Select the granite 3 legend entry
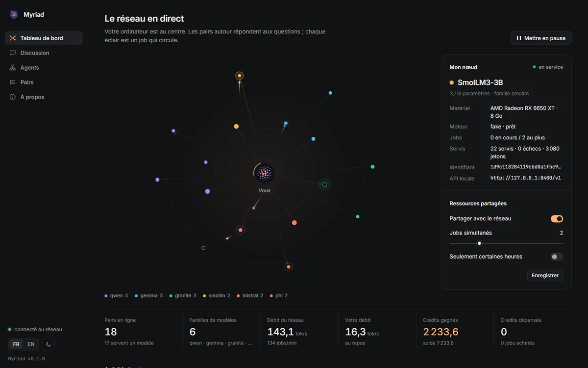 (183, 296)
